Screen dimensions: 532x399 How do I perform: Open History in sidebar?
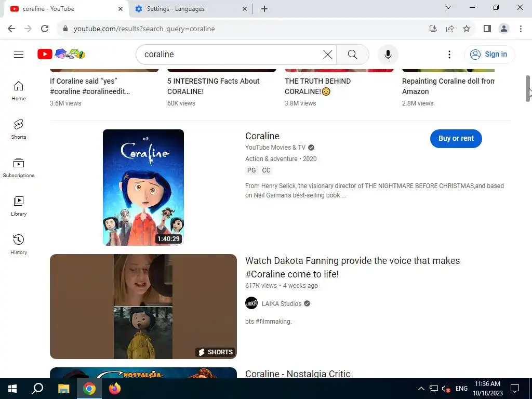click(19, 244)
